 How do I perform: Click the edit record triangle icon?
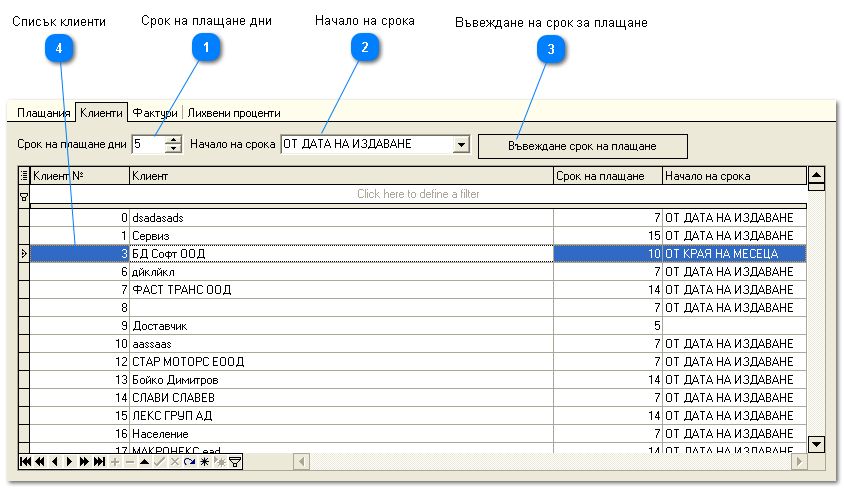pyautogui.click(x=144, y=462)
